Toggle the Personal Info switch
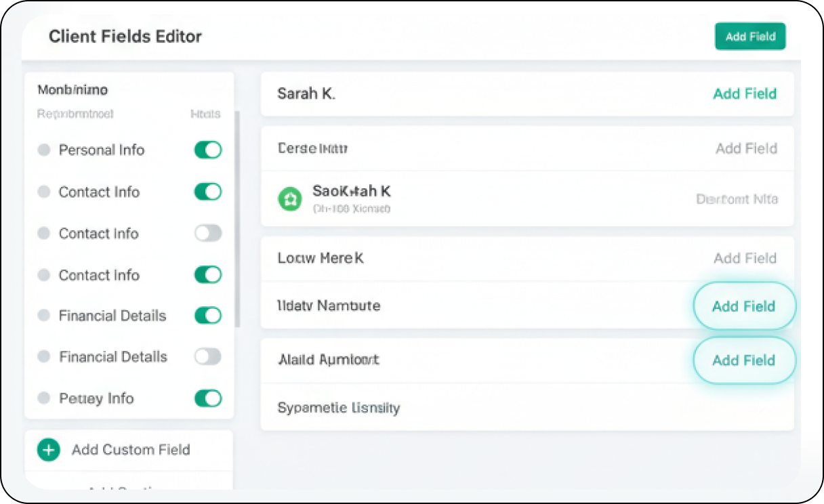Image resolution: width=824 pixels, height=504 pixels. pos(208,150)
